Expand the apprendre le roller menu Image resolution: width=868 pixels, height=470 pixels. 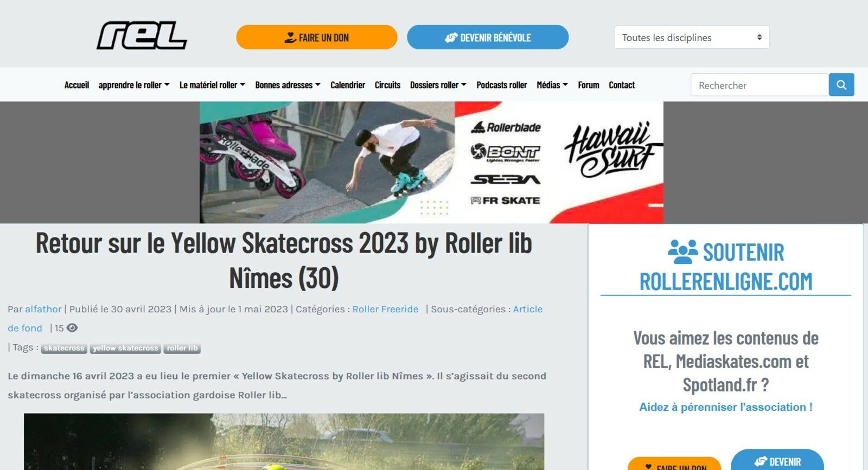134,85
